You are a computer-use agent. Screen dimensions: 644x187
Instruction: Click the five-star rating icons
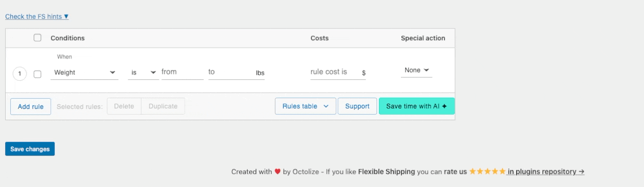(487, 172)
